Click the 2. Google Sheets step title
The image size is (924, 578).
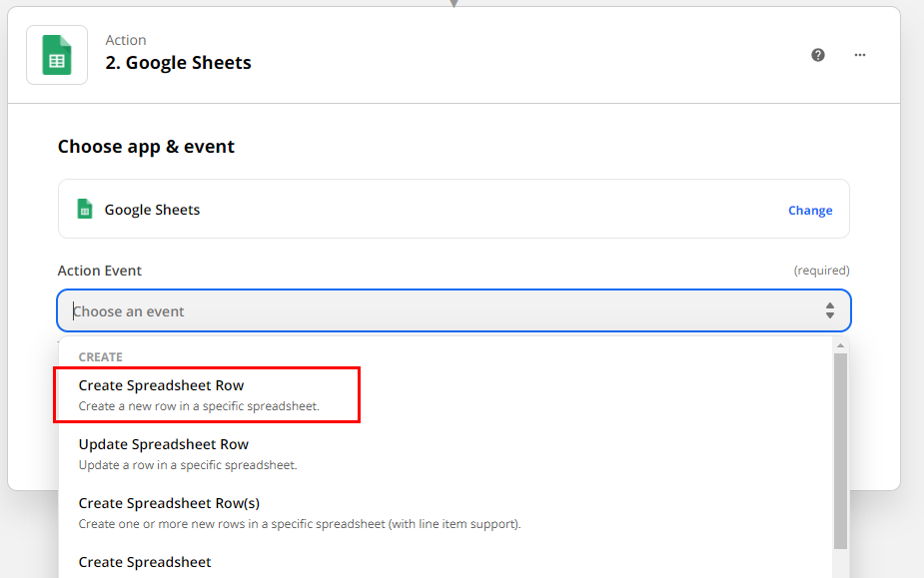click(178, 63)
